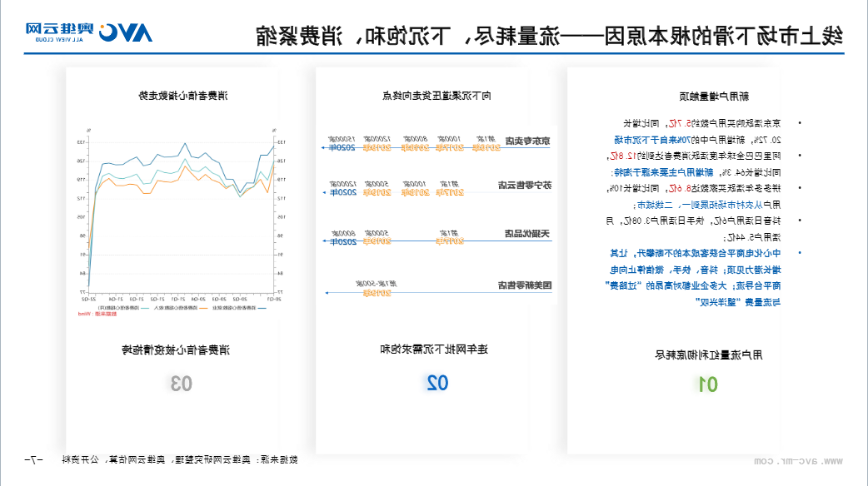Screen dimensions: 868x486
Task: Click the row label 国美新零售店
Action: (525, 285)
